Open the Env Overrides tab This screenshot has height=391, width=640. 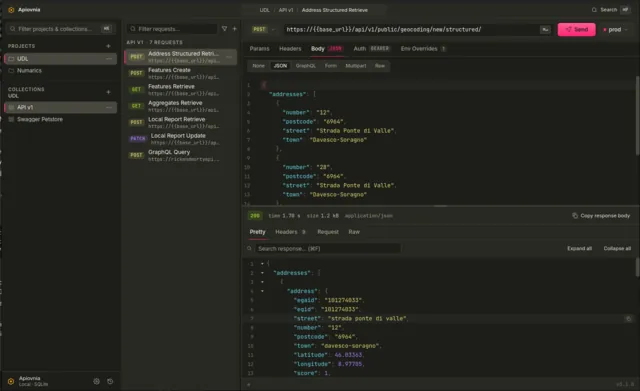(423, 49)
